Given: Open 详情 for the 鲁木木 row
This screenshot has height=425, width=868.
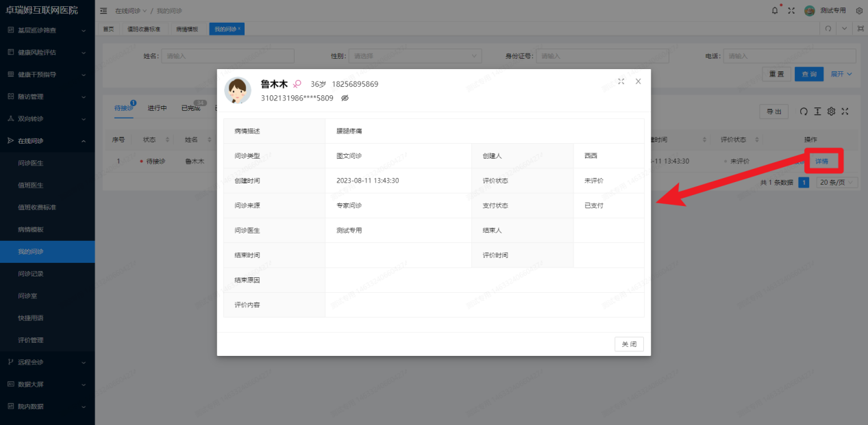Looking at the screenshot, I should click(x=822, y=162).
